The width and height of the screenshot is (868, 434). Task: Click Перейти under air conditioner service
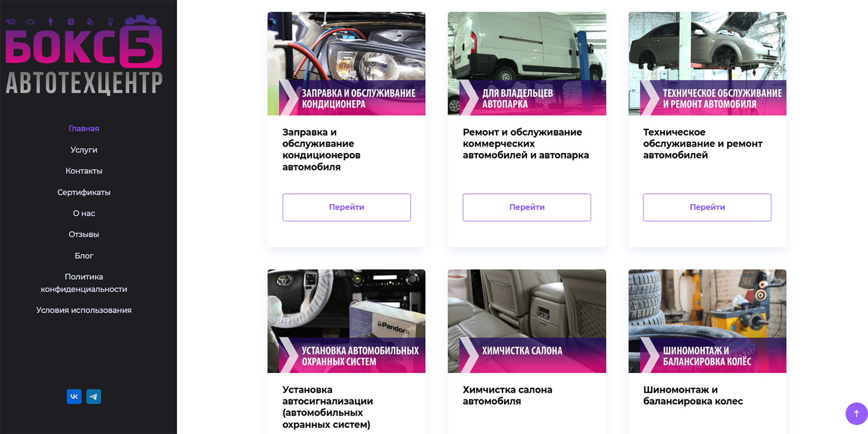click(347, 207)
